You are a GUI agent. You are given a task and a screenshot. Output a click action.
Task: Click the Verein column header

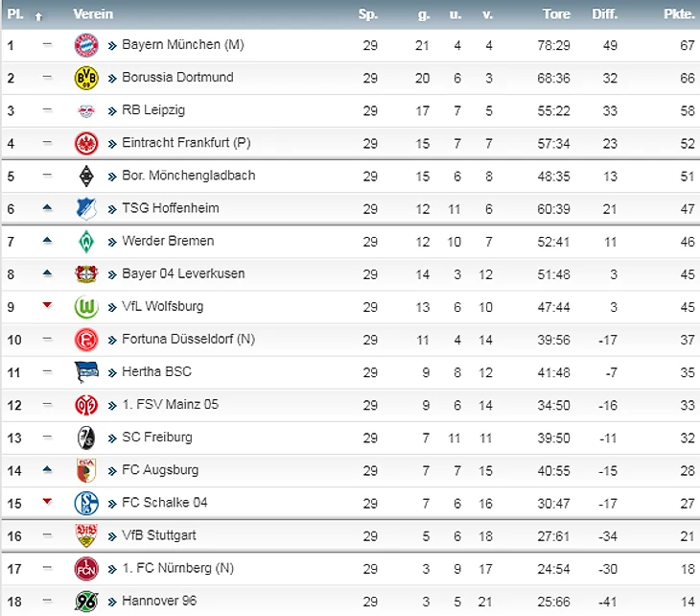coord(93,14)
